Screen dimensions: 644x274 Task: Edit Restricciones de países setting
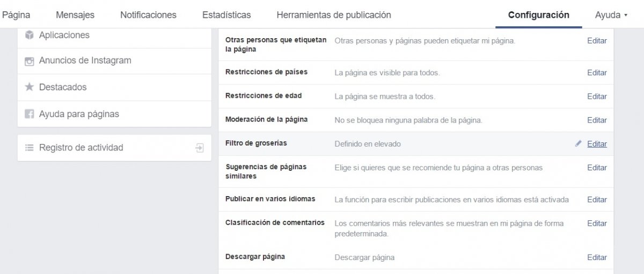(597, 73)
